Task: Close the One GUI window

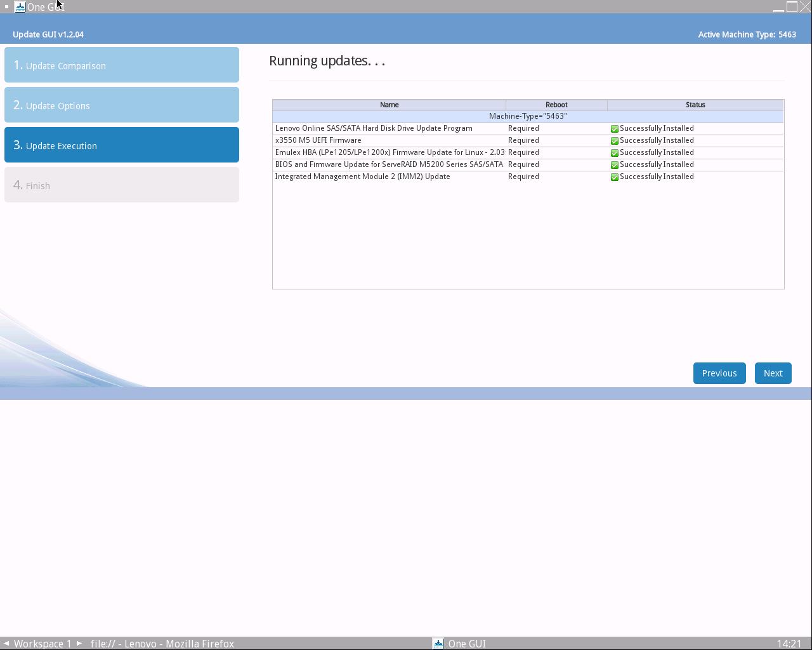Action: [805, 7]
